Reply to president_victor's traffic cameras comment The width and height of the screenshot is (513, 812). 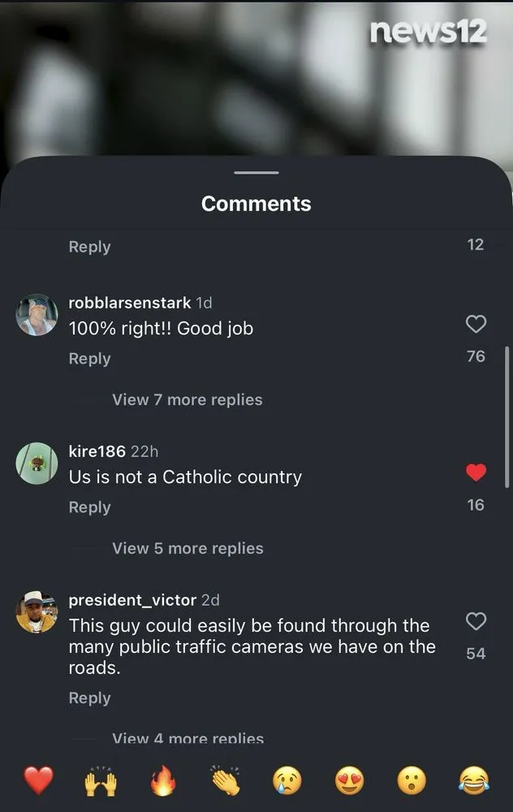click(x=89, y=698)
